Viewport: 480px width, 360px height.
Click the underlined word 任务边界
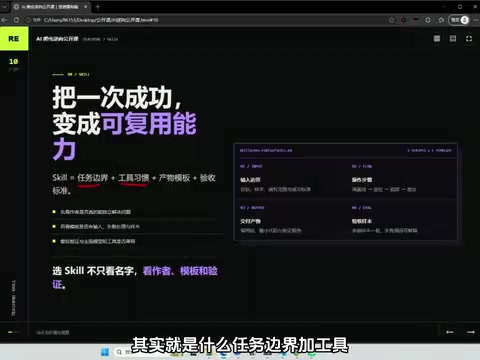(x=92, y=178)
